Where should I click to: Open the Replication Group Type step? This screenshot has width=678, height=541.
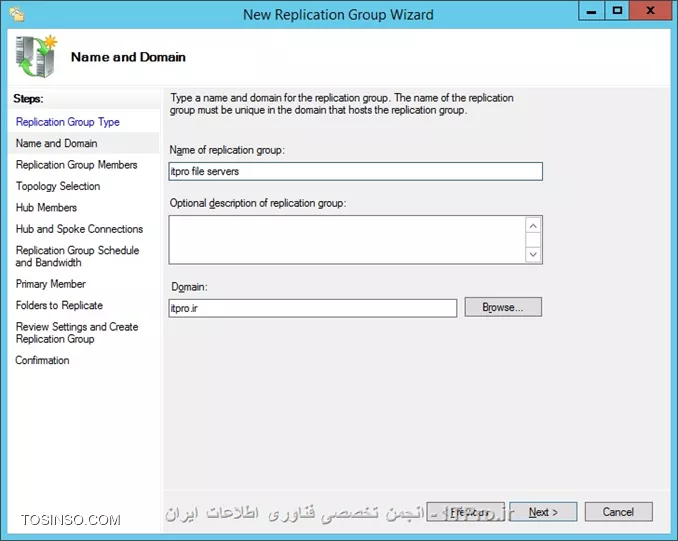pos(67,122)
